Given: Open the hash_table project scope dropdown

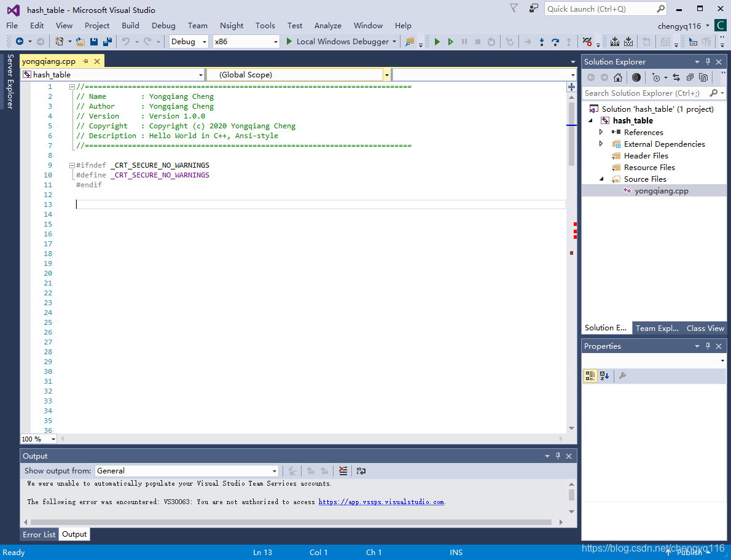Looking at the screenshot, I should (113, 74).
